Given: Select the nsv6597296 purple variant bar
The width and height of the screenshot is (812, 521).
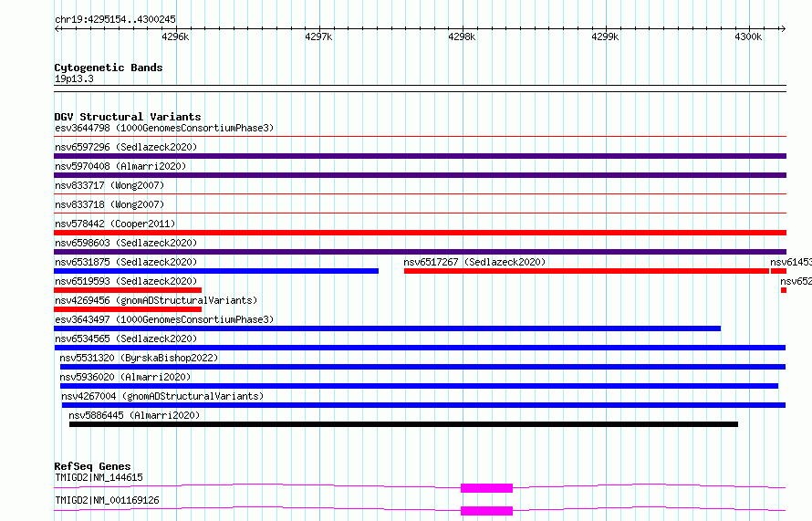Looking at the screenshot, I should [420, 156].
